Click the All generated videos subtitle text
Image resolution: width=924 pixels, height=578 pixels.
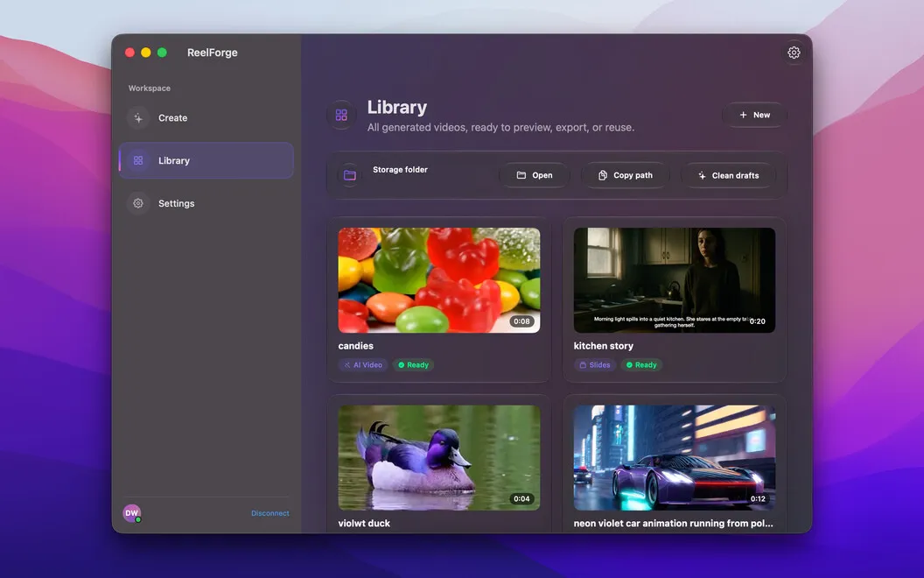click(x=500, y=127)
